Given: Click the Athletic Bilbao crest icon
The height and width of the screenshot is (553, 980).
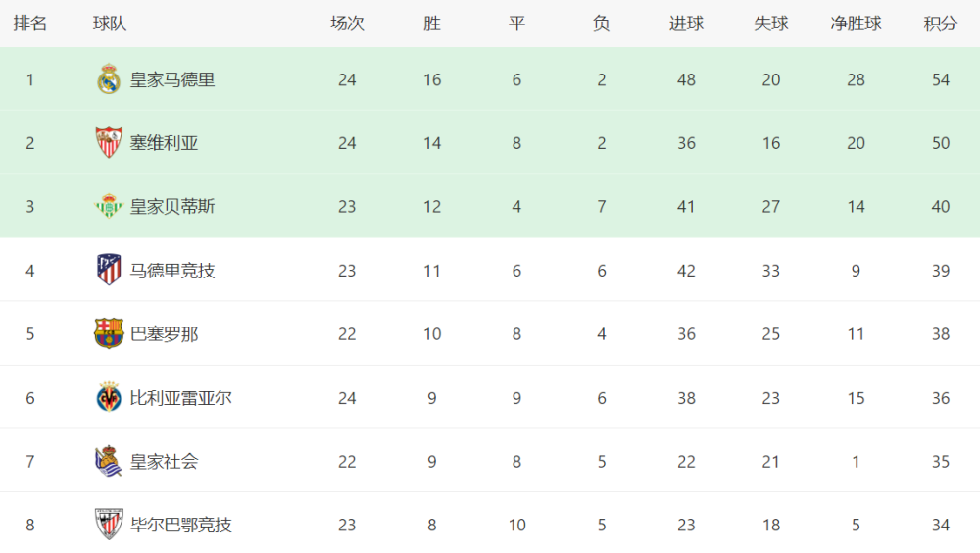Looking at the screenshot, I should (x=109, y=525).
